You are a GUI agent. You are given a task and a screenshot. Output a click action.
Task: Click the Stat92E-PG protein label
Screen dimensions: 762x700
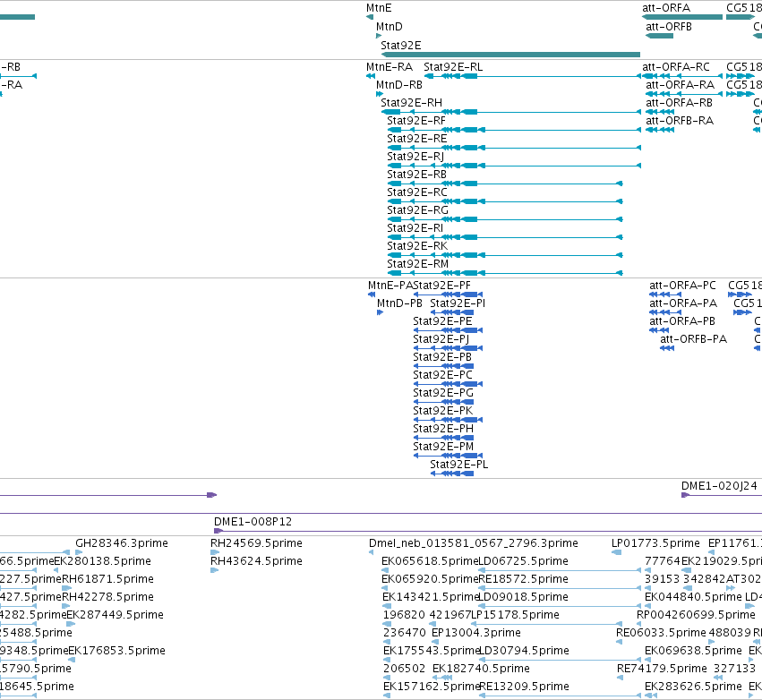[443, 394]
